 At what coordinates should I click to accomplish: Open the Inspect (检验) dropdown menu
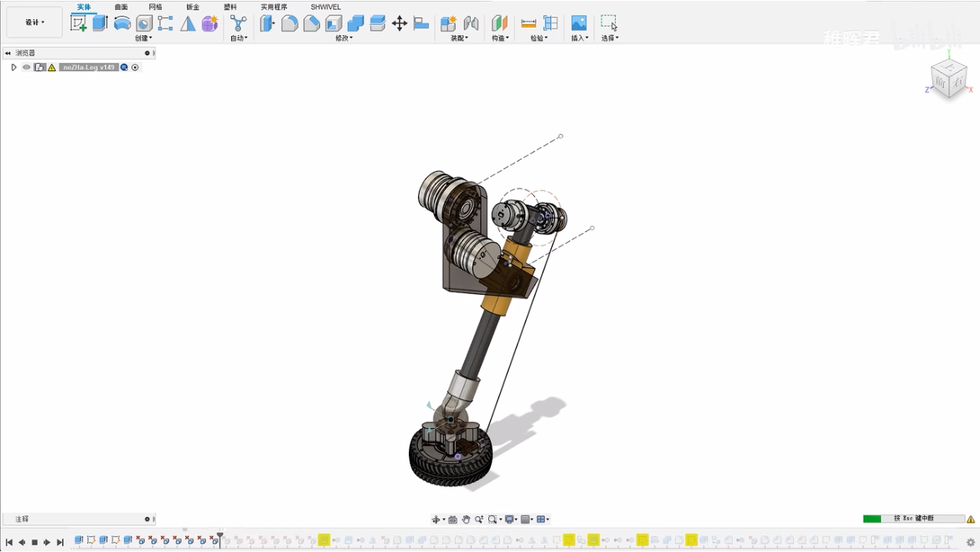coord(539,39)
